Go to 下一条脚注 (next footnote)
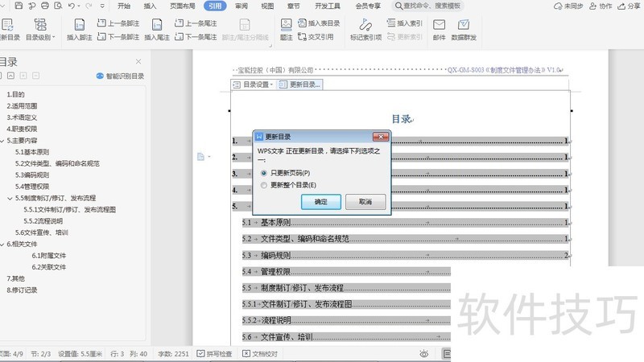Image resolution: width=644 pixels, height=362 pixels. pos(118,37)
